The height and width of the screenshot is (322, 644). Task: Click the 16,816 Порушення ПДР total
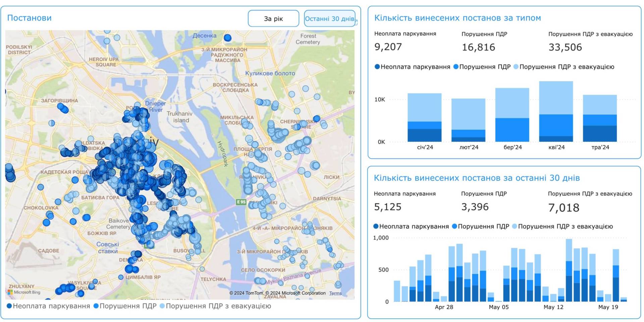point(478,47)
